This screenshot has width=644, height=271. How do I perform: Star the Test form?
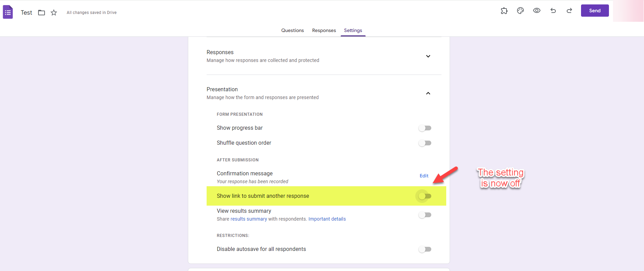point(54,13)
